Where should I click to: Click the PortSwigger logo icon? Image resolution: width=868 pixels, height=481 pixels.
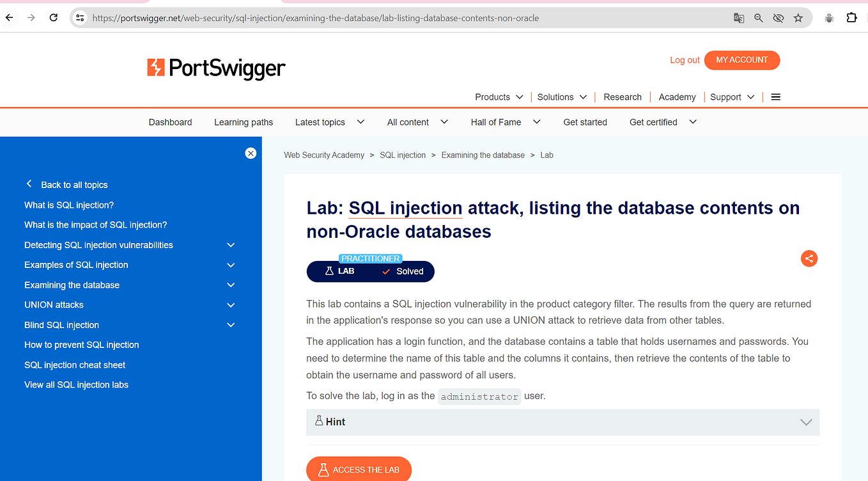coord(155,67)
